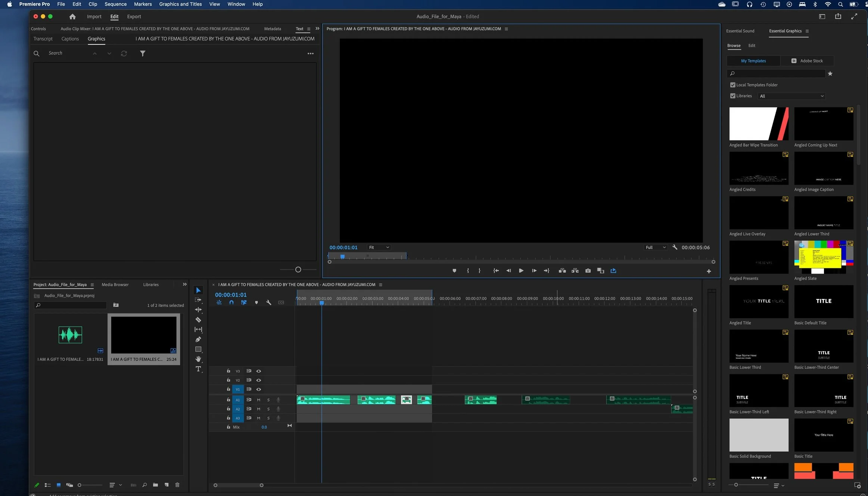Select the Razor tool
Image resolution: width=868 pixels, height=496 pixels.
coord(198,320)
